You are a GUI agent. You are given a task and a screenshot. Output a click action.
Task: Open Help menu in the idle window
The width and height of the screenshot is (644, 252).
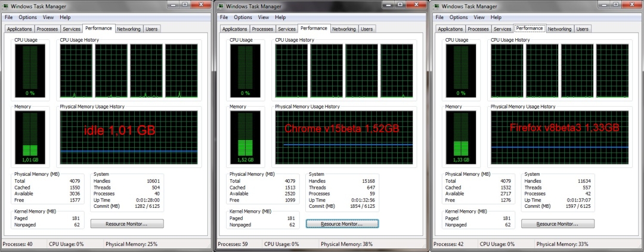65,17
